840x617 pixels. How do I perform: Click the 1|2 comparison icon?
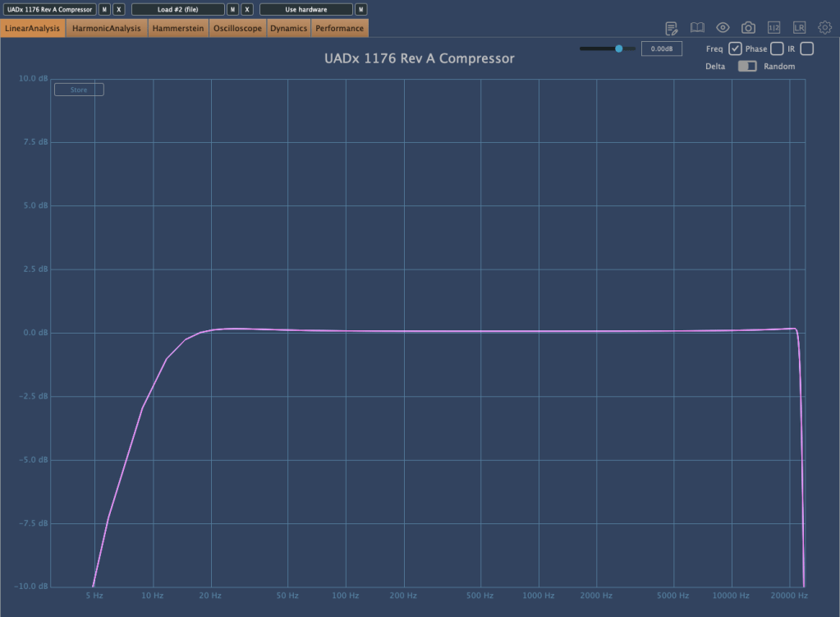click(x=773, y=28)
